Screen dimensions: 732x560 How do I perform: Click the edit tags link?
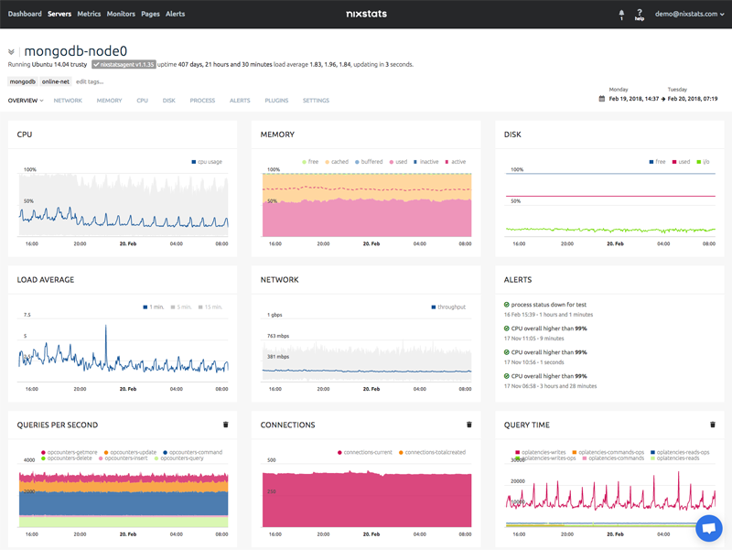coord(89,81)
